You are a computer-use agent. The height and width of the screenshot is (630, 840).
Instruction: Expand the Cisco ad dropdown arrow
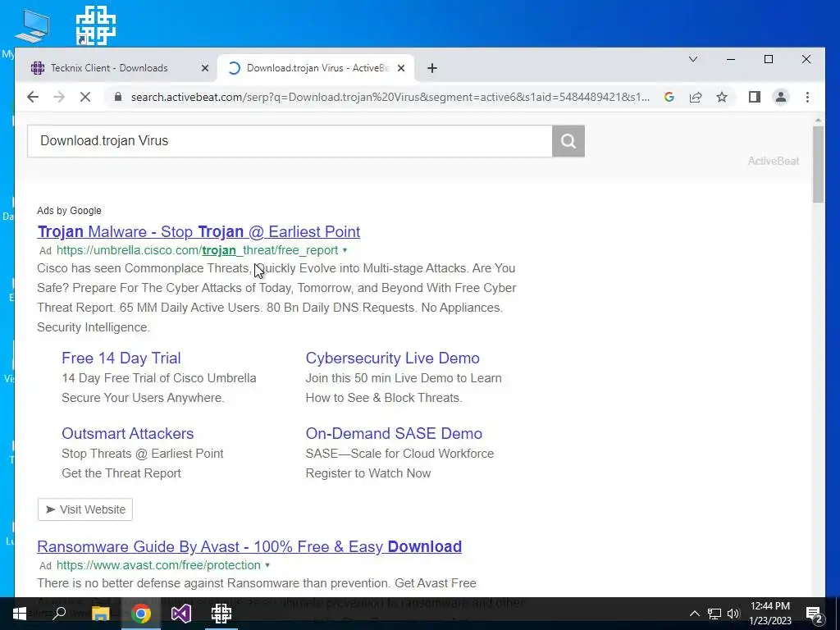click(x=345, y=250)
